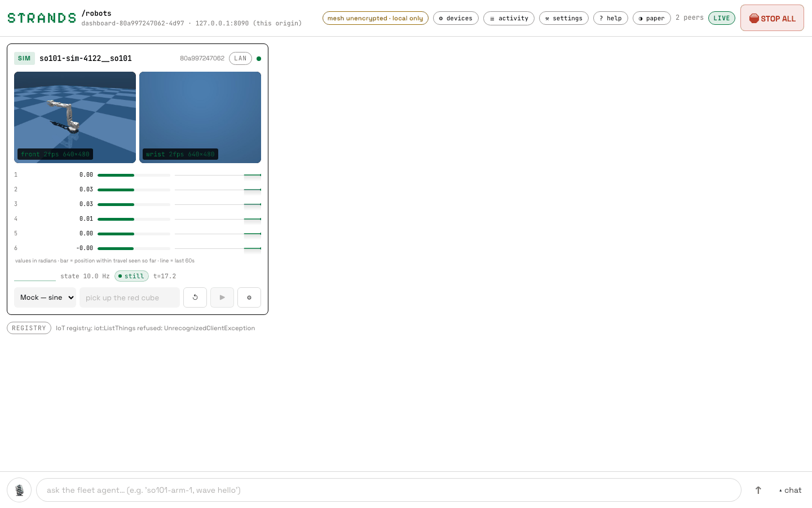Focus the 'pick up the red cube' instruction field
812x508 pixels.
[x=130, y=297]
